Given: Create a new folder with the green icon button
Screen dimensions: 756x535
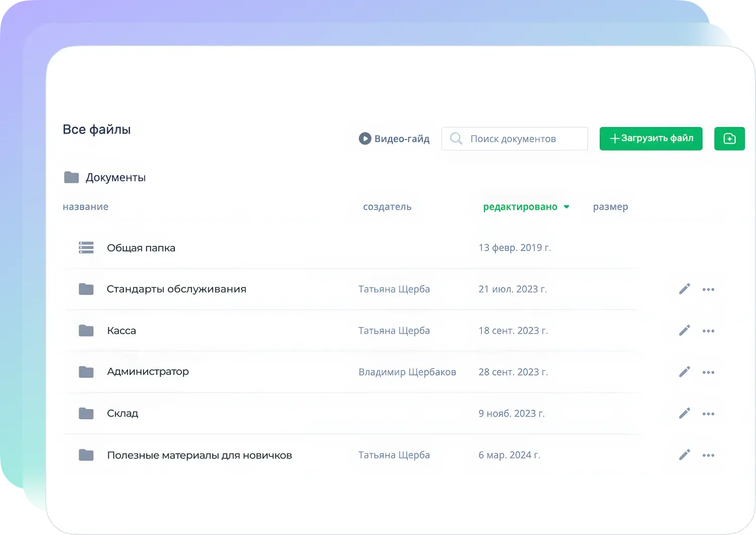Looking at the screenshot, I should (729, 138).
